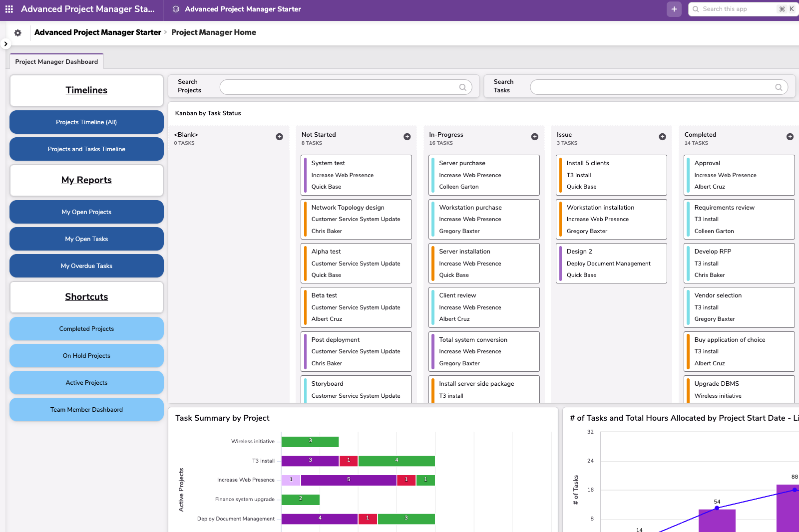This screenshot has height=532, width=799.
Task: Select the Server purchase kanban card
Action: pos(483,175)
